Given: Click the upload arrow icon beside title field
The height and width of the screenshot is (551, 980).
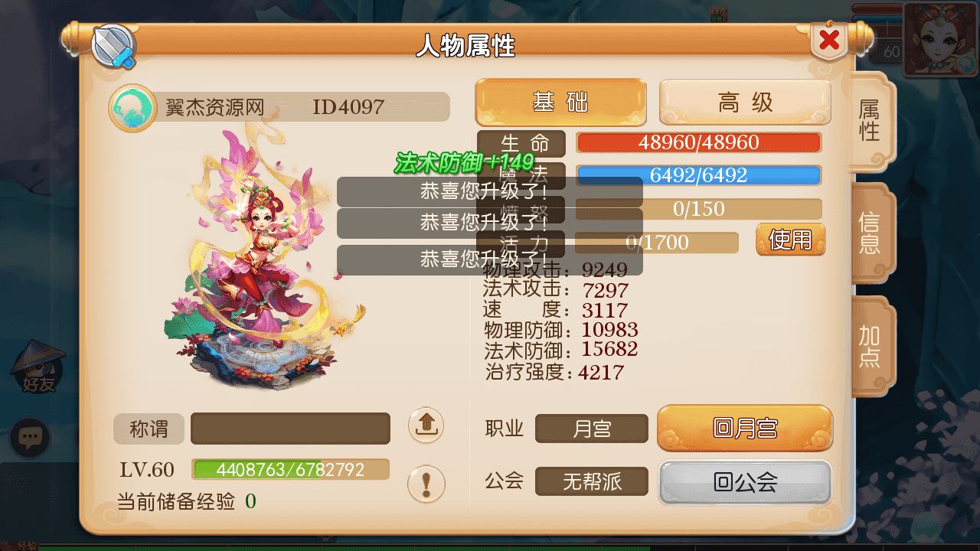Looking at the screenshot, I should point(426,425).
